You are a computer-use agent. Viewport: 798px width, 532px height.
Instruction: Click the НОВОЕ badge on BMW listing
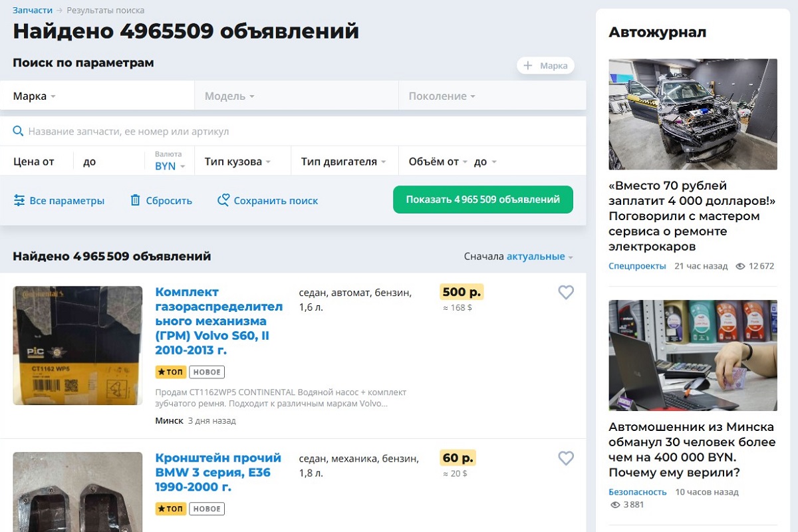tap(207, 509)
